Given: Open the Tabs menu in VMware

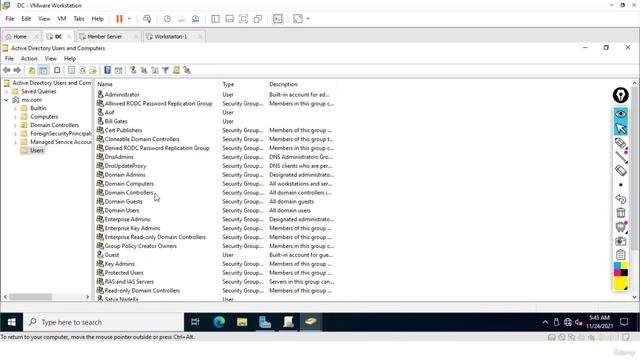Looking at the screenshot, I should (x=79, y=19).
